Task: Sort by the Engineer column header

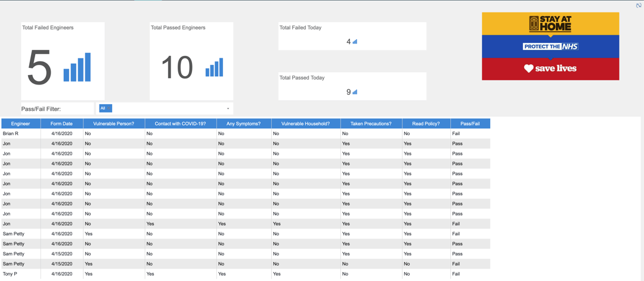Action: (x=20, y=123)
